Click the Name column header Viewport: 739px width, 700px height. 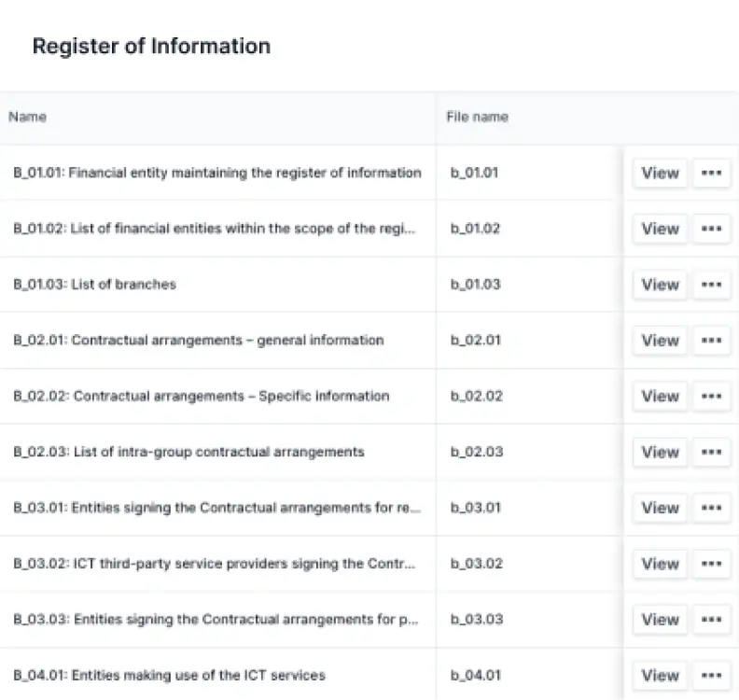pyautogui.click(x=27, y=118)
